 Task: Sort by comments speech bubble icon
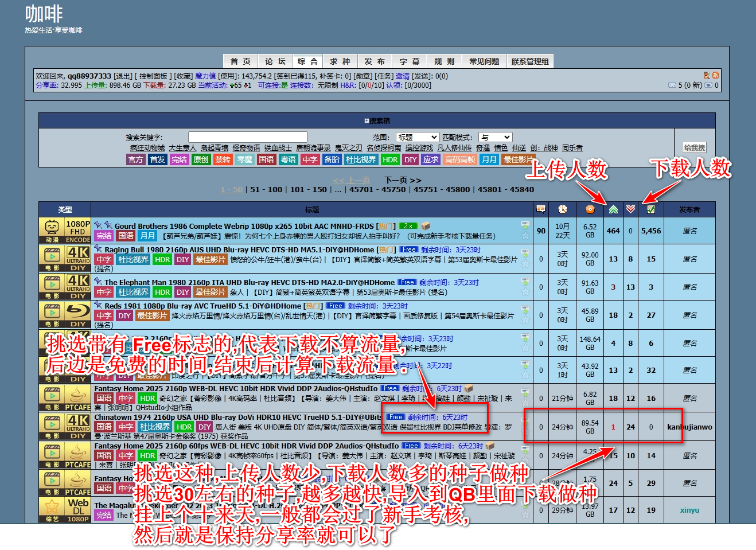pos(540,209)
